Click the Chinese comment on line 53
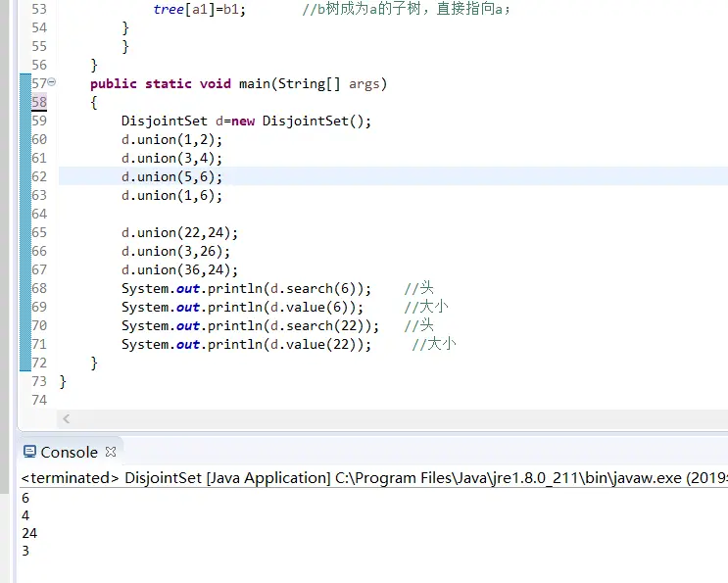 click(x=407, y=9)
